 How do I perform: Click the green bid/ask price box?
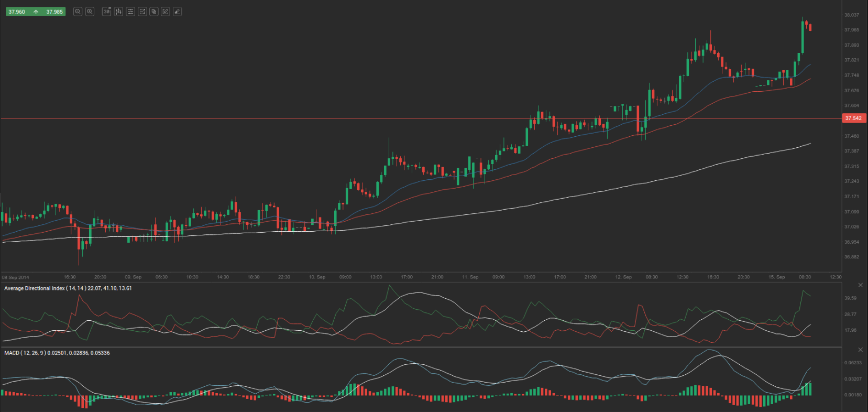[x=35, y=12]
